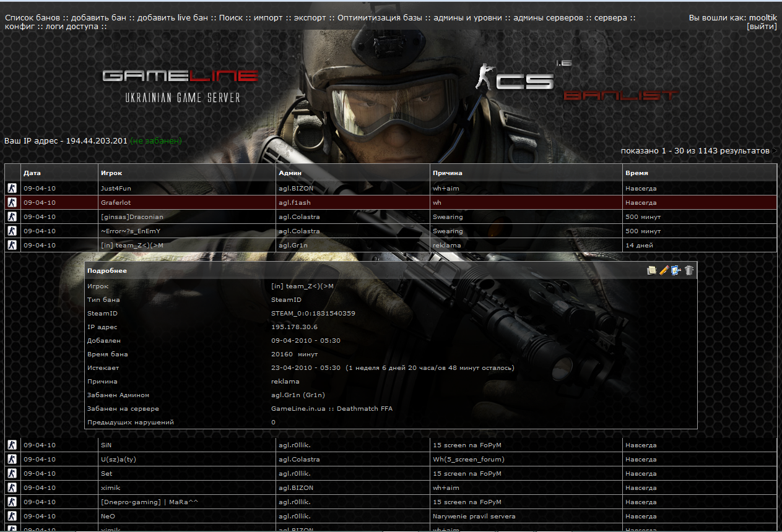Open Поиск menu item
Screen dimensions: 782x532
click(231, 18)
